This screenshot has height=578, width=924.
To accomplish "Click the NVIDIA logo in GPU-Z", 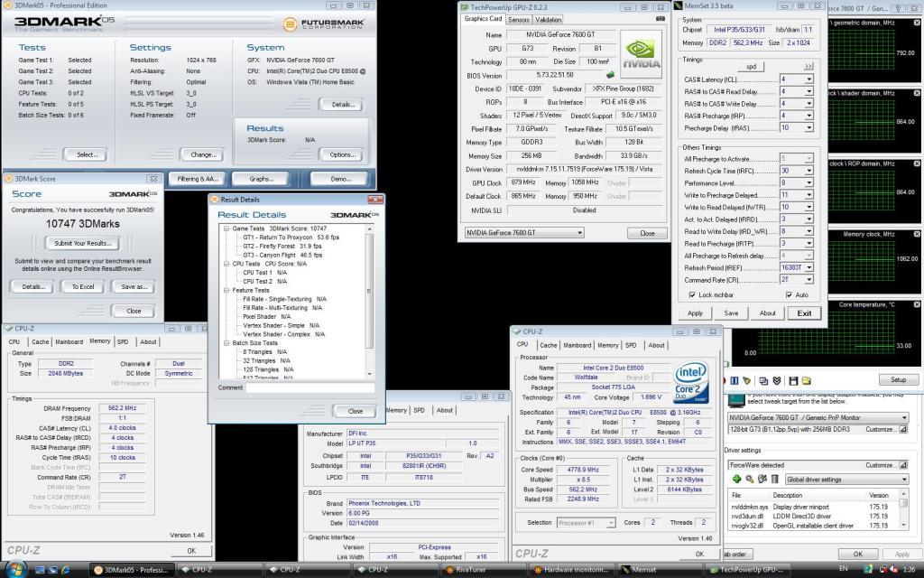I will (642, 52).
